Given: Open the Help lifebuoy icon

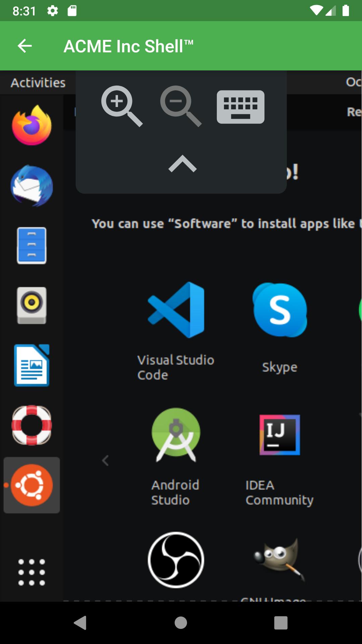Looking at the screenshot, I should tap(32, 425).
